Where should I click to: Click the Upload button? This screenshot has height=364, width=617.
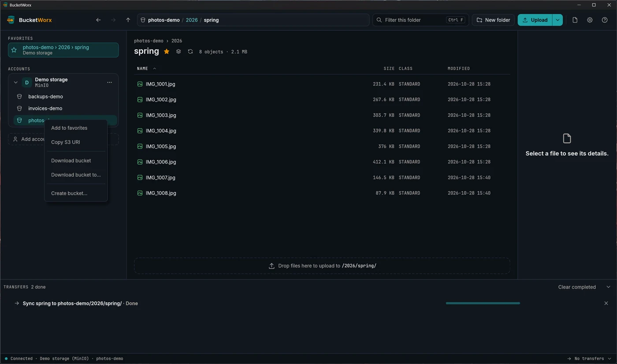point(535,20)
